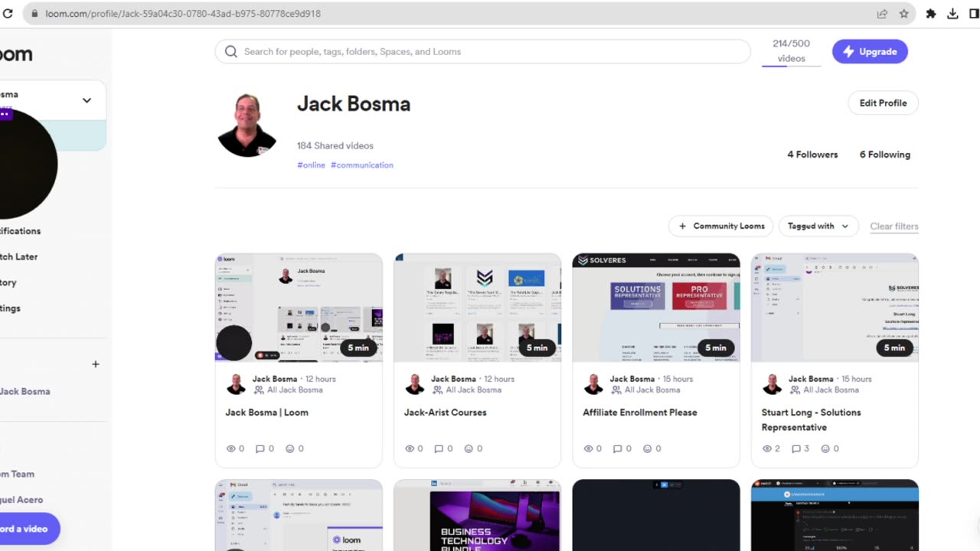Click author avatar on Stuart Long card

coord(773,384)
